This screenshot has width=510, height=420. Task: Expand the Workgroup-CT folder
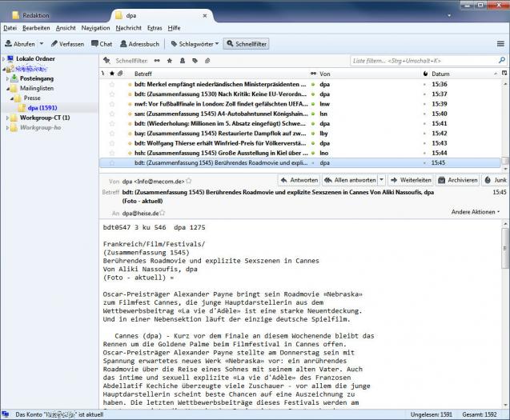coord(7,118)
